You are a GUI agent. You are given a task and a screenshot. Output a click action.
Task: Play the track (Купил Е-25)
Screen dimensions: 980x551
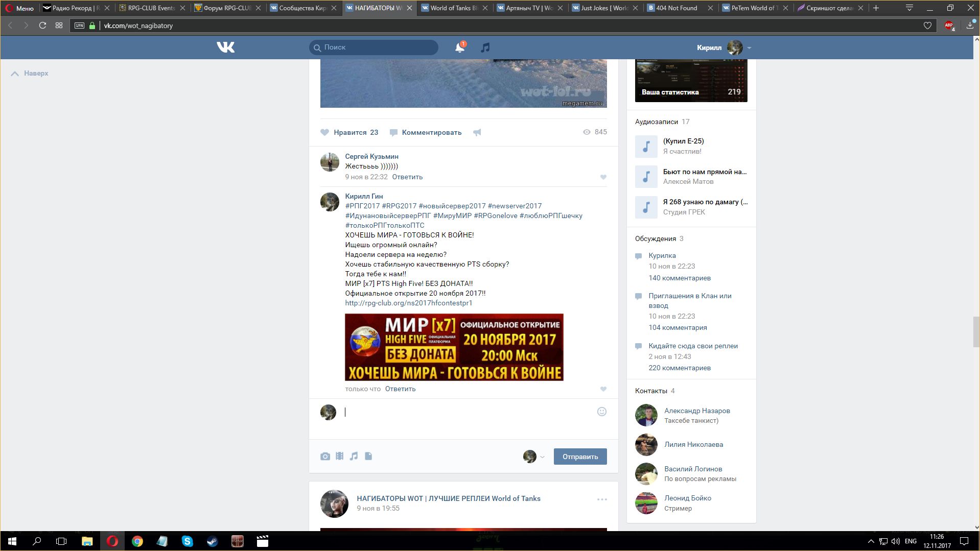(x=646, y=147)
